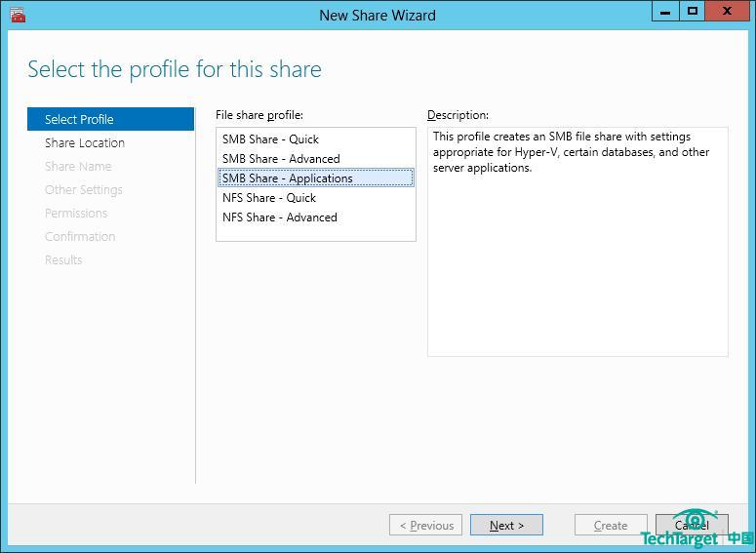Click the Create button
Viewport: 756px width, 553px height.
point(611,525)
